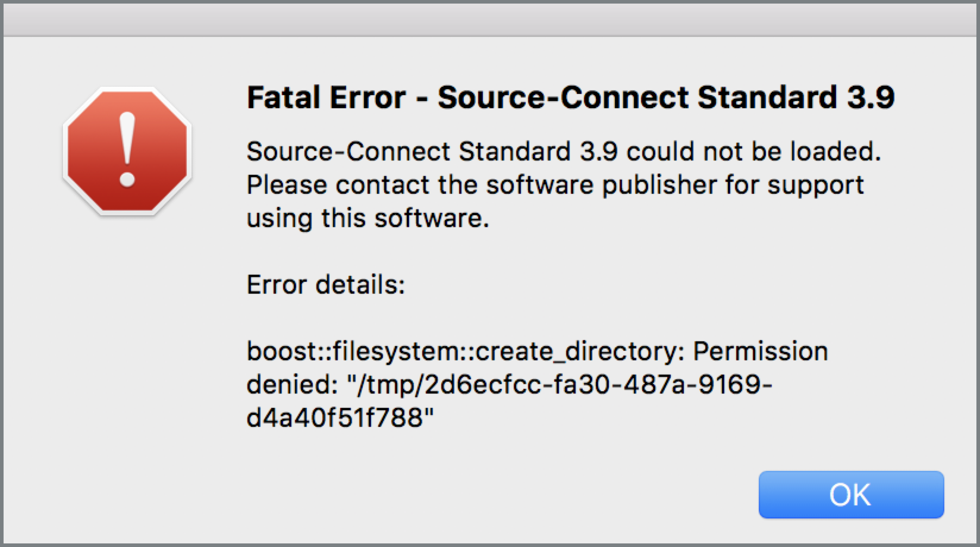Click the empty dialog title bar
980x547 pixels.
coord(490,20)
